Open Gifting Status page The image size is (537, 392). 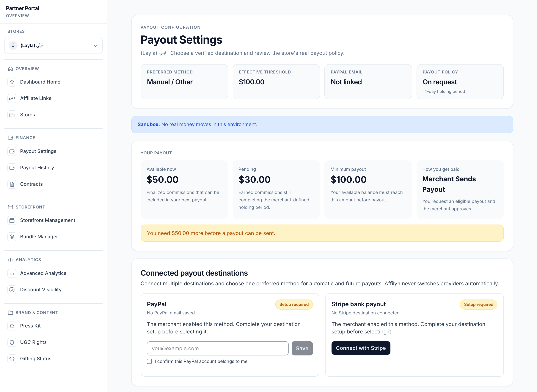click(x=53, y=359)
